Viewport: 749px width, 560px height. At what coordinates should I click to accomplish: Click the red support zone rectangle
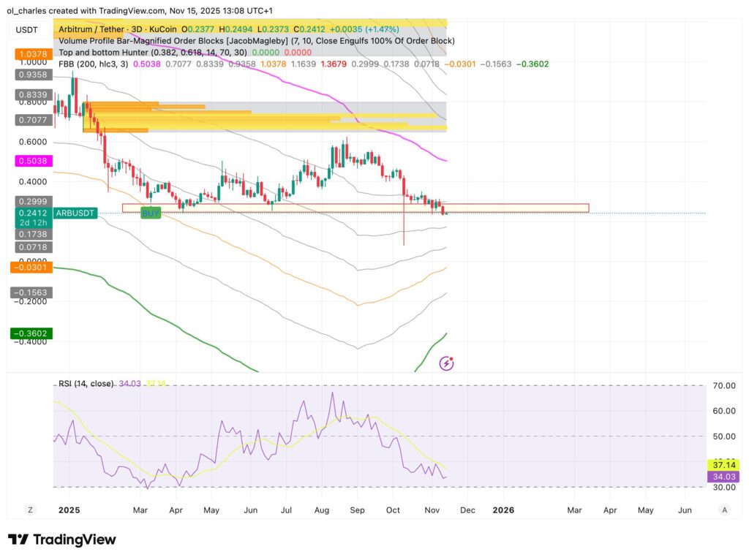click(512, 208)
